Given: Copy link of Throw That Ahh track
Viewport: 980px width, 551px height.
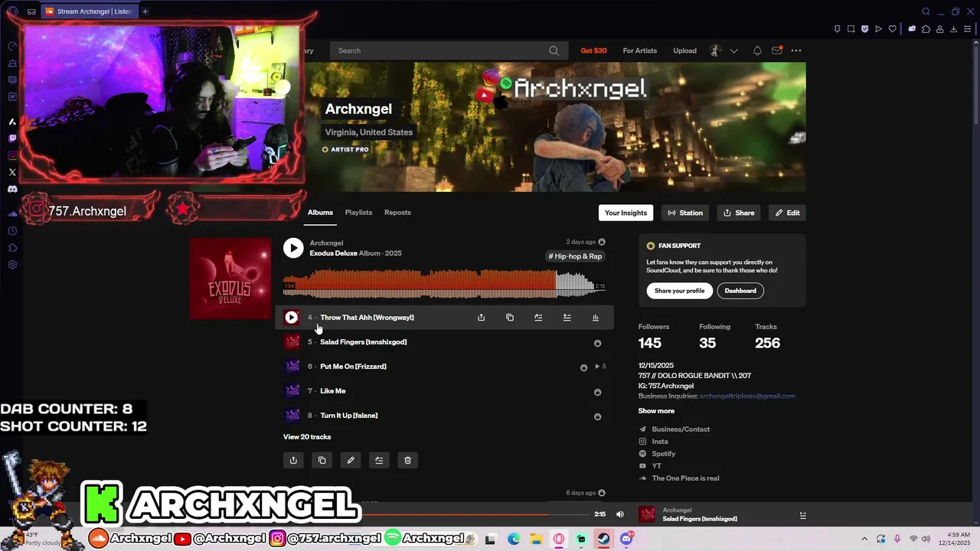Looking at the screenshot, I should (x=510, y=318).
